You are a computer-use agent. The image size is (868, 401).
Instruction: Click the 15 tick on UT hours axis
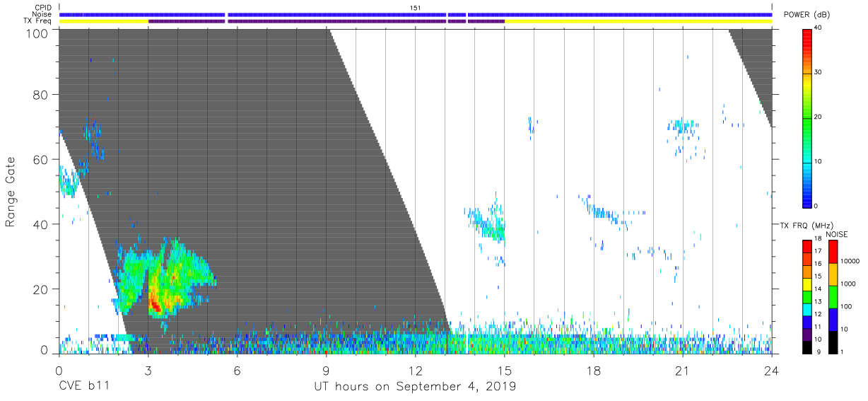pos(504,371)
